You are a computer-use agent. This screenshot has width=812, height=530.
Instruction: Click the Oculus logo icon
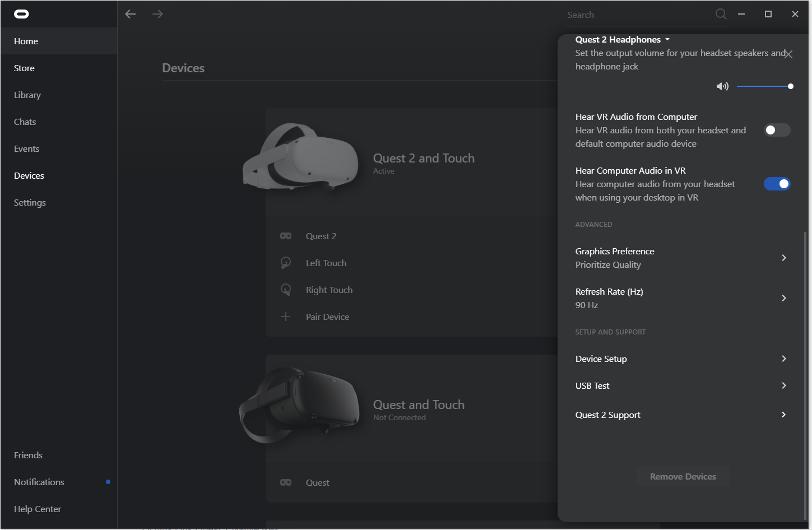pyautogui.click(x=21, y=14)
